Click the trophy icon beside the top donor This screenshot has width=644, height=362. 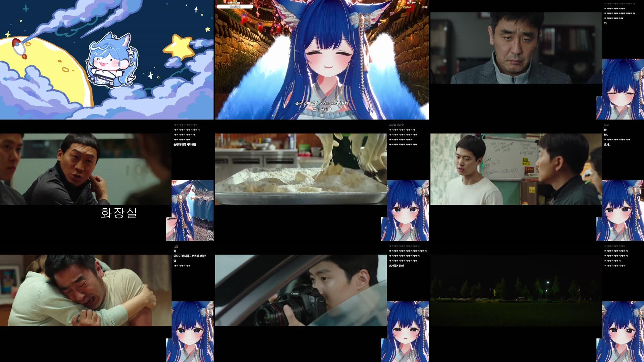tap(397, 7)
